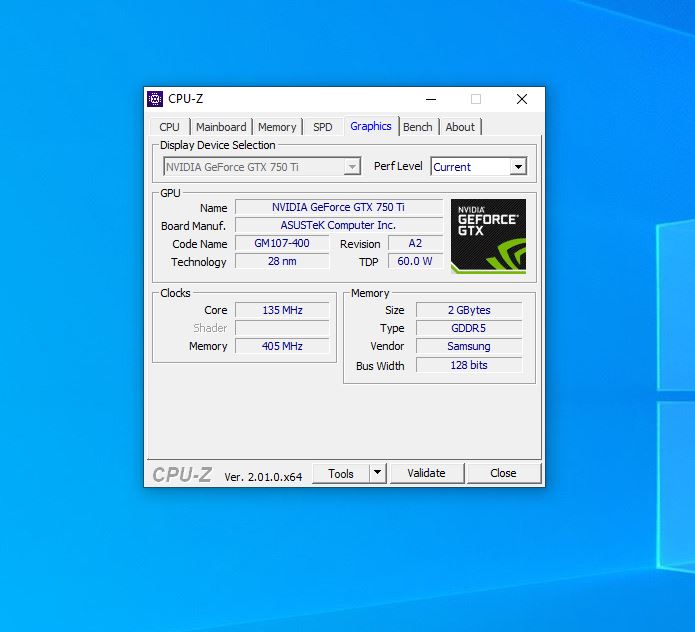Select the Memory tab
This screenshot has width=695, height=632.
pos(277,127)
